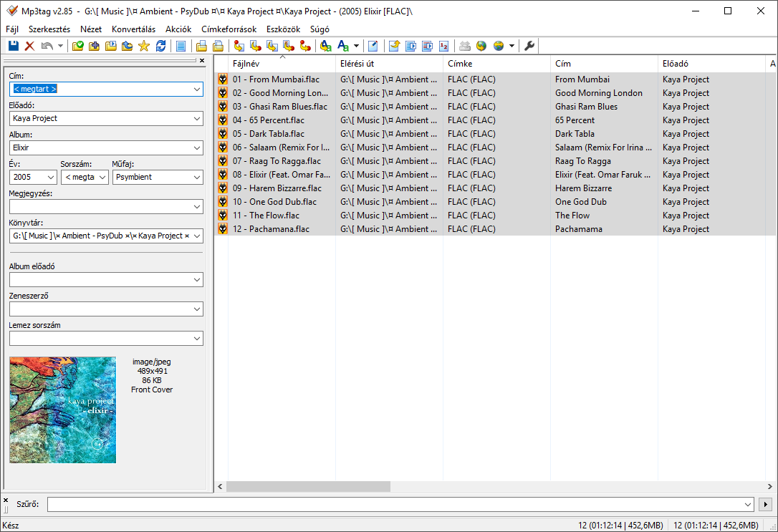Sort by Elérési út column header
Viewport: 778px width, 532px height.
point(390,64)
